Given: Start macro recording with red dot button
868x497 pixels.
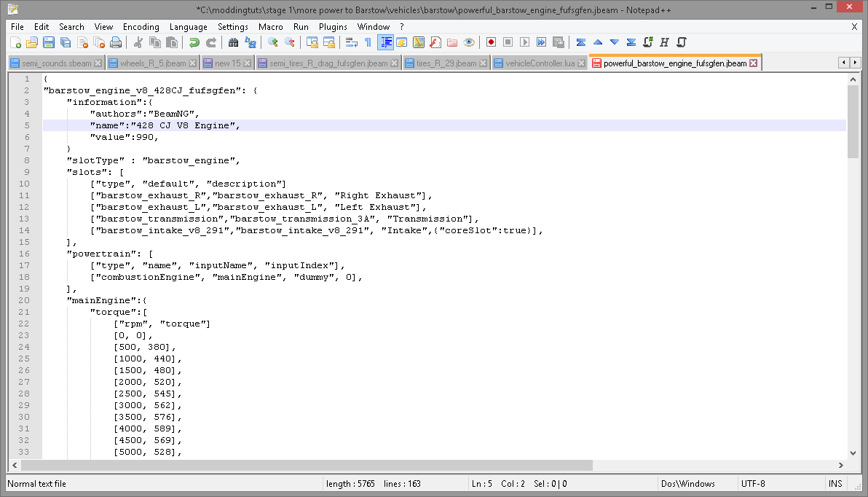Looking at the screenshot, I should coord(491,43).
